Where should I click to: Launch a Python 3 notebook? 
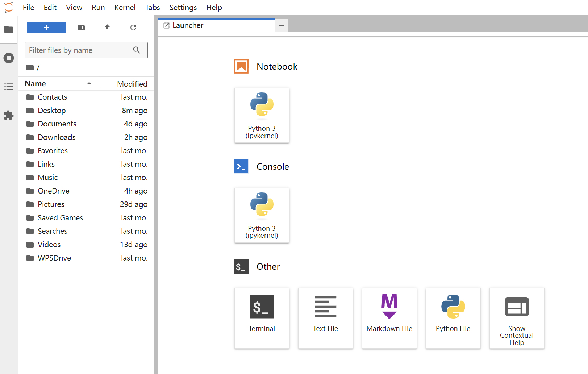click(262, 115)
